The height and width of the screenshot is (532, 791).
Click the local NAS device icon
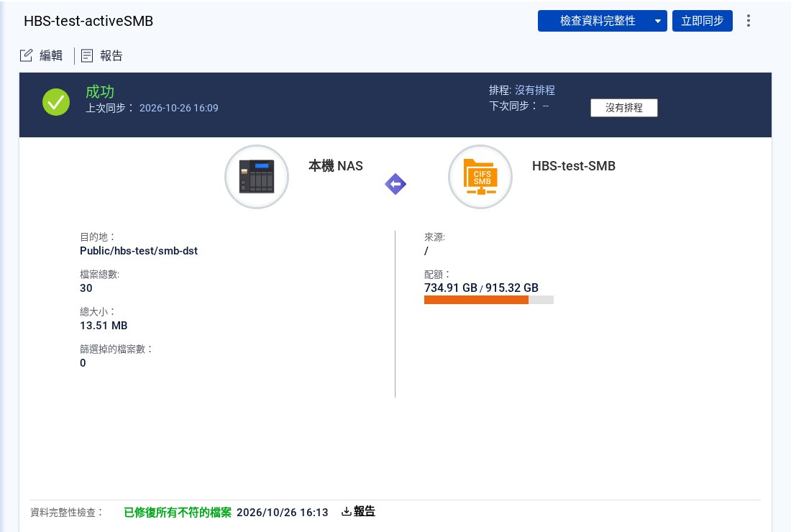(x=257, y=177)
